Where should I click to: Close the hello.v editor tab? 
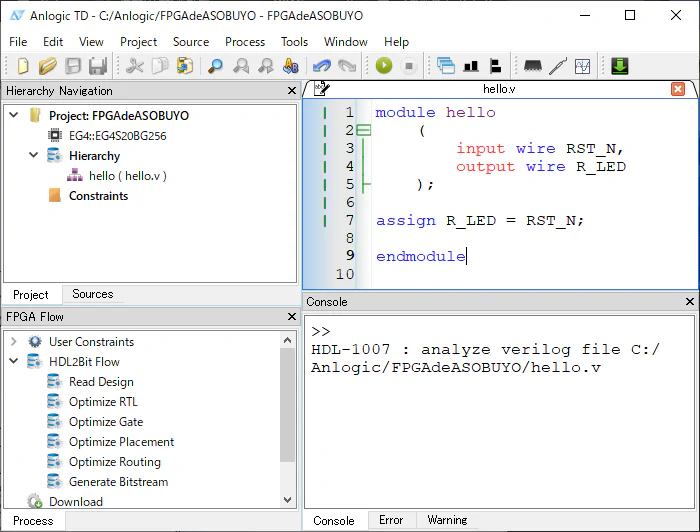coord(678,89)
